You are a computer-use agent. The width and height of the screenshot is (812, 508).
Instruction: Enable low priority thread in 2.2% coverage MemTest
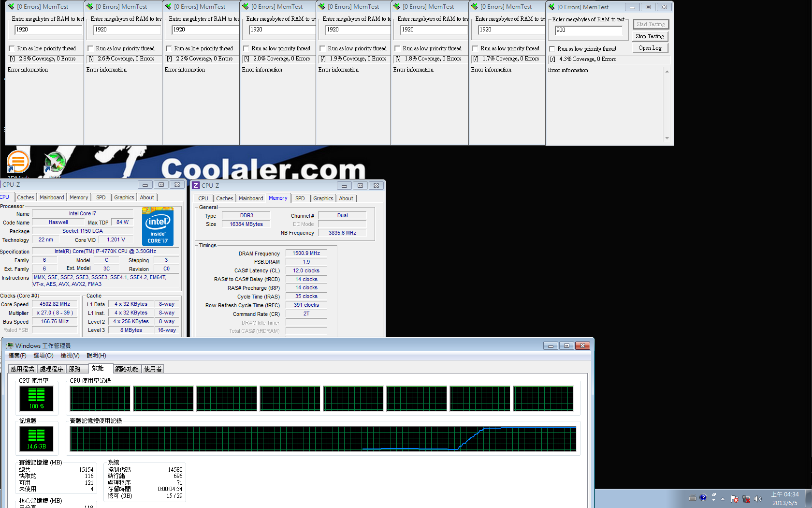tap(169, 48)
